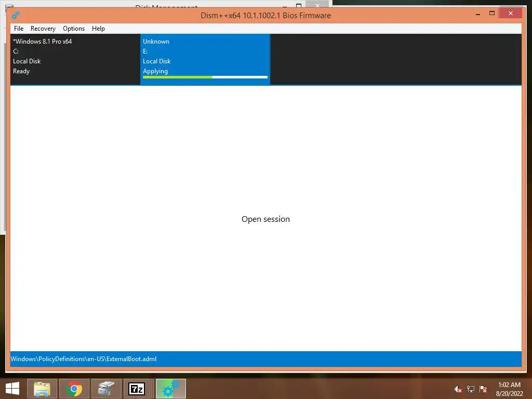Launch Google Chrome from the taskbar

(x=74, y=389)
